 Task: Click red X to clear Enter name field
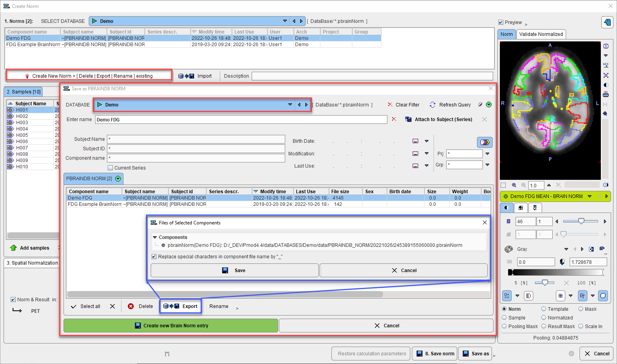[394, 119]
